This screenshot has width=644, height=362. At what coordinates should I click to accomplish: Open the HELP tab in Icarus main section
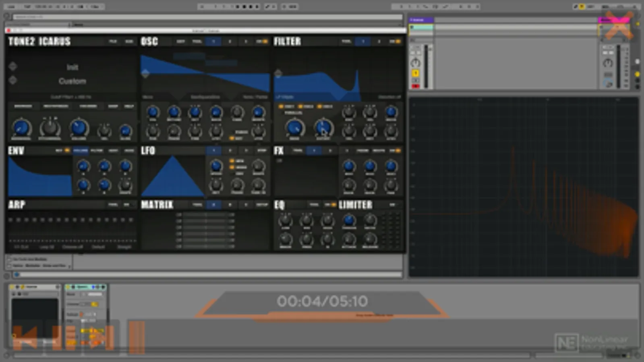pyautogui.click(x=129, y=106)
